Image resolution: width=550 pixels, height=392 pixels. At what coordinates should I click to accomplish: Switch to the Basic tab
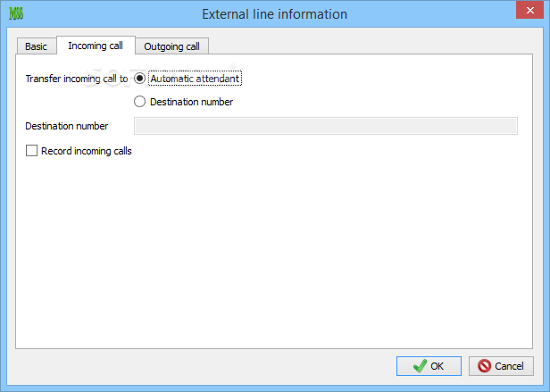pyautogui.click(x=37, y=46)
